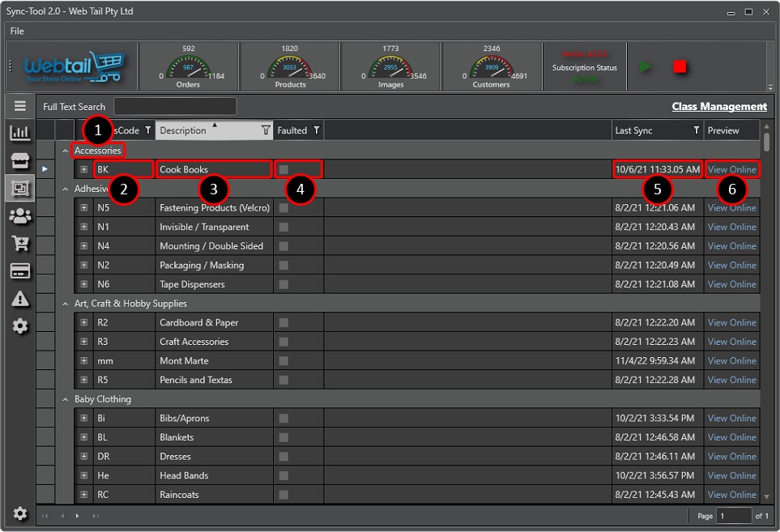Open the bar chart dashboard icon
Screen dimensions: 780x532
click(20, 133)
